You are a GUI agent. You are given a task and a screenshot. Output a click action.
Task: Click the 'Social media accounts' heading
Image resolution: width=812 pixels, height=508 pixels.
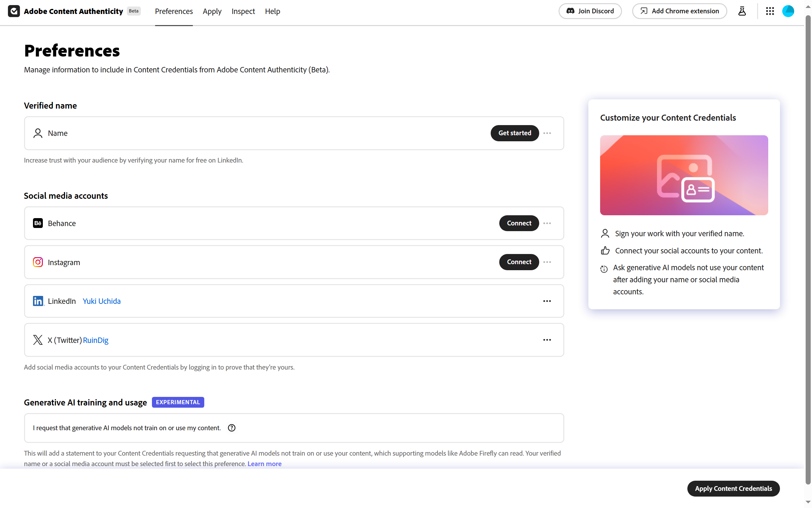66,196
